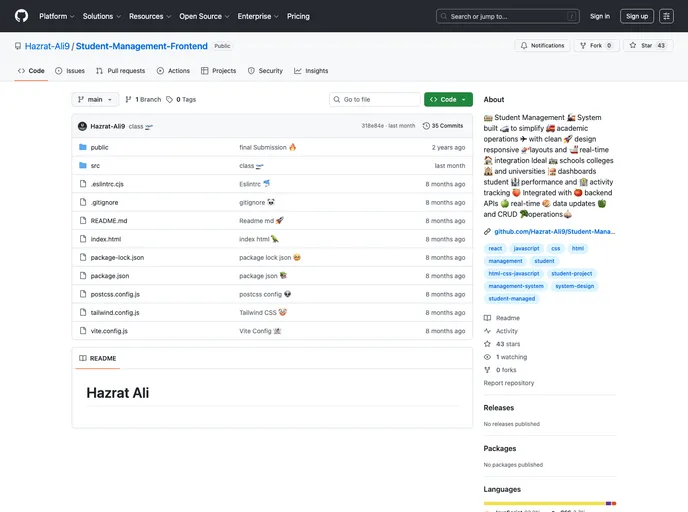Open appearance settings icon in header
Viewport: 688px width, 512px height.
[666, 16]
